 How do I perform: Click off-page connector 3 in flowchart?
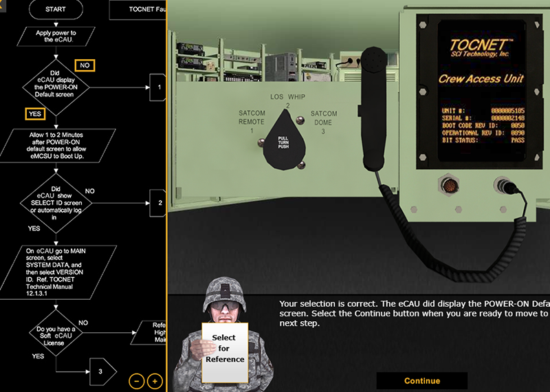tap(100, 371)
